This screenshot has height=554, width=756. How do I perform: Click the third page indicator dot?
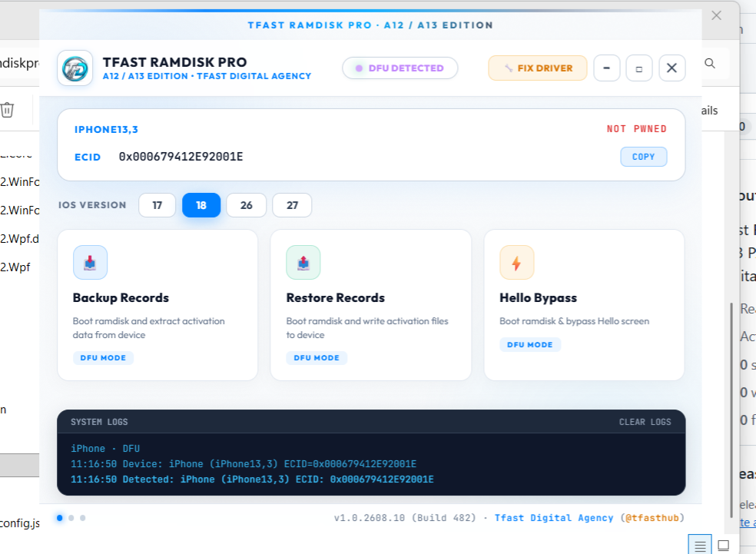click(83, 518)
